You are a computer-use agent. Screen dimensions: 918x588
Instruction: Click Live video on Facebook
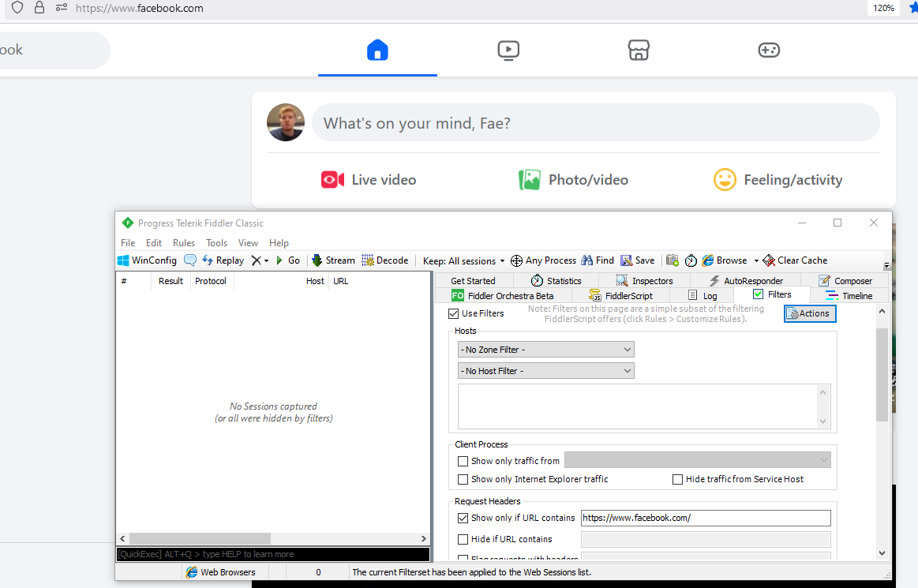click(x=369, y=180)
